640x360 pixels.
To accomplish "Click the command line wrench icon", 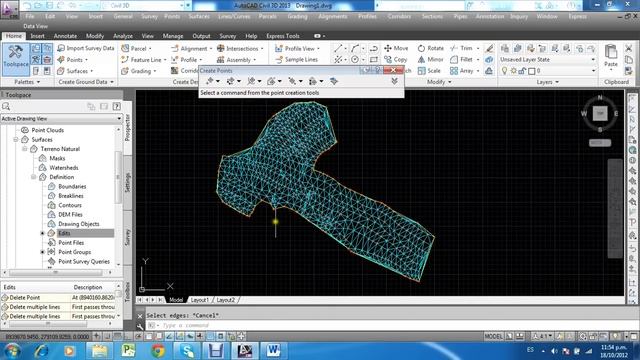I will pyautogui.click(x=140, y=326).
